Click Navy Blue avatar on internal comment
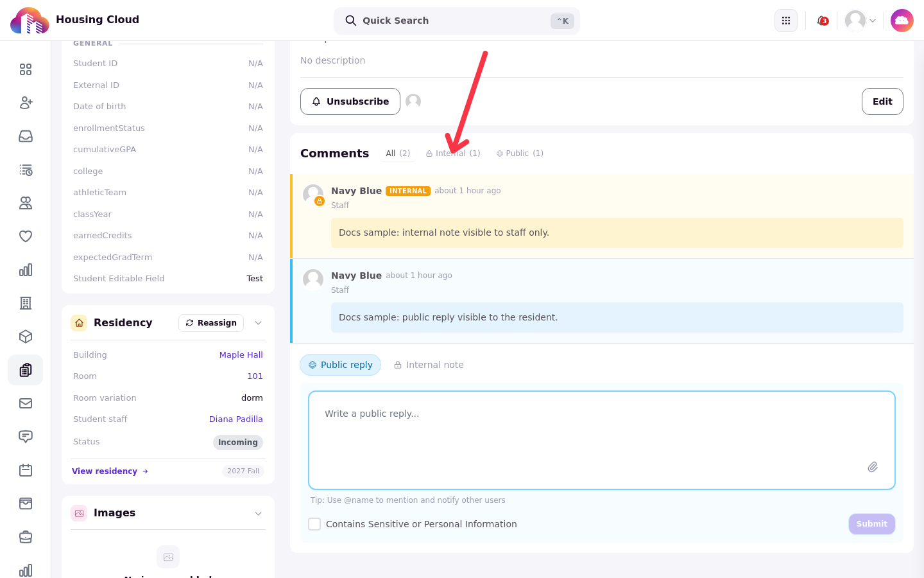924x578 pixels. click(x=313, y=195)
